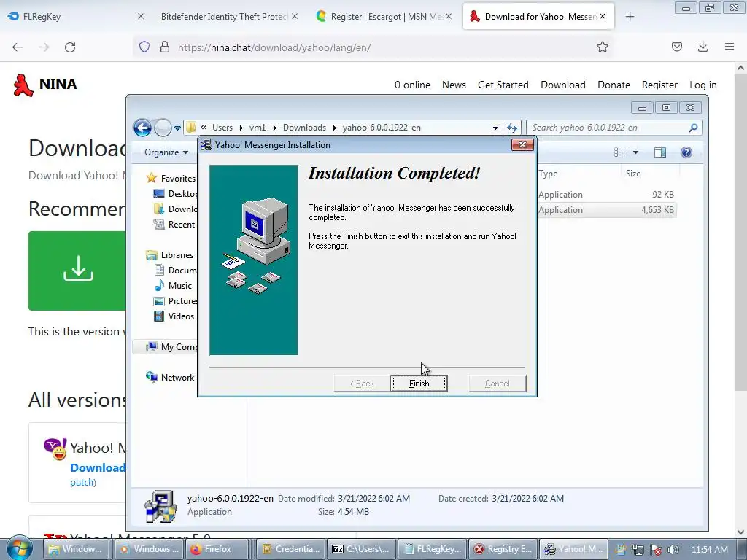
Task: Open Get Started on NINA site
Action: [x=503, y=85]
